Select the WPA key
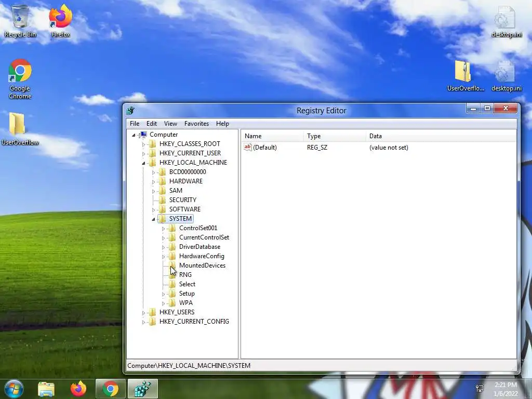The height and width of the screenshot is (399, 532). pos(185,303)
